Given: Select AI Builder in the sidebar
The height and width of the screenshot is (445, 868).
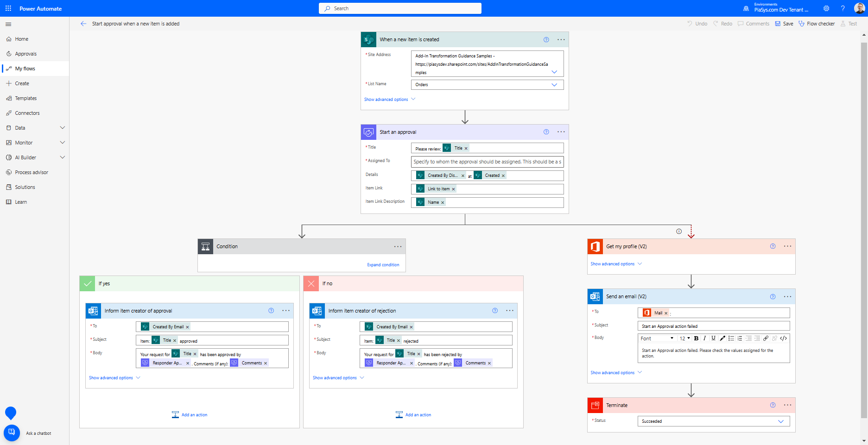Looking at the screenshot, I should 25,157.
